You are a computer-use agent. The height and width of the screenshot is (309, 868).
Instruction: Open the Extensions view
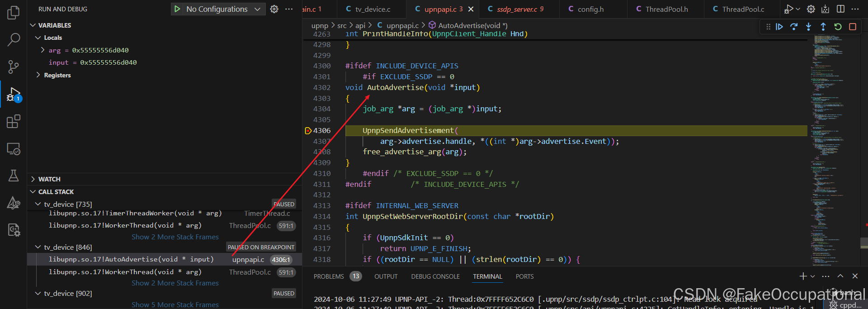pos(14,121)
